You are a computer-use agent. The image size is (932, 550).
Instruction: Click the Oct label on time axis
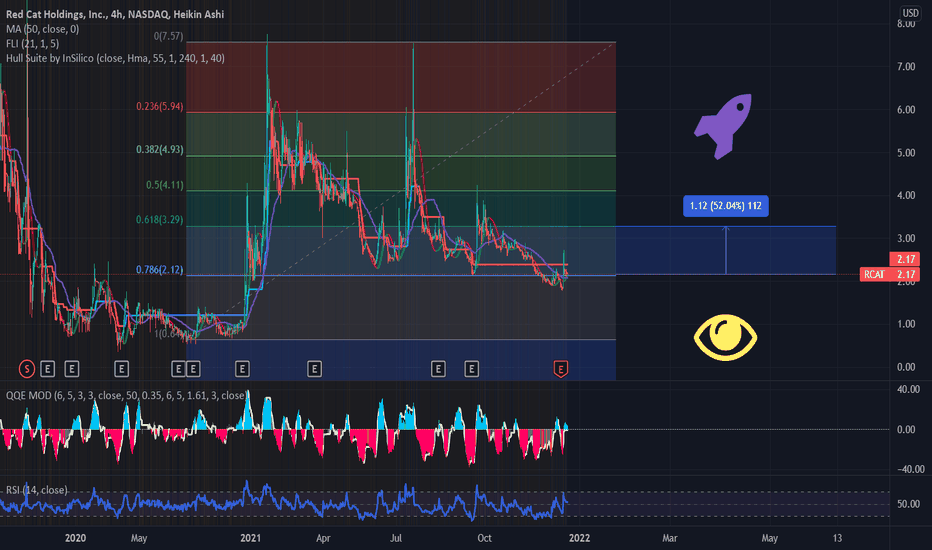point(484,538)
